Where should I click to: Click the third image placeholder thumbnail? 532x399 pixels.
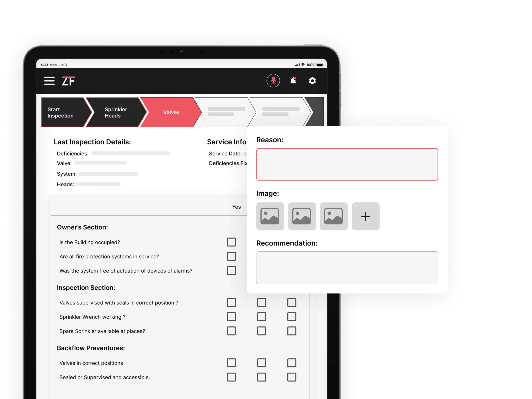point(334,217)
